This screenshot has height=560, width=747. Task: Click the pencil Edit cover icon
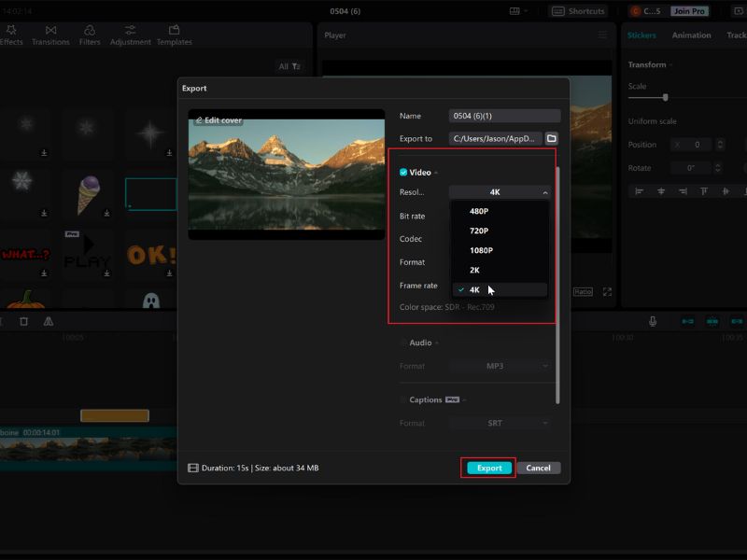[199, 120]
